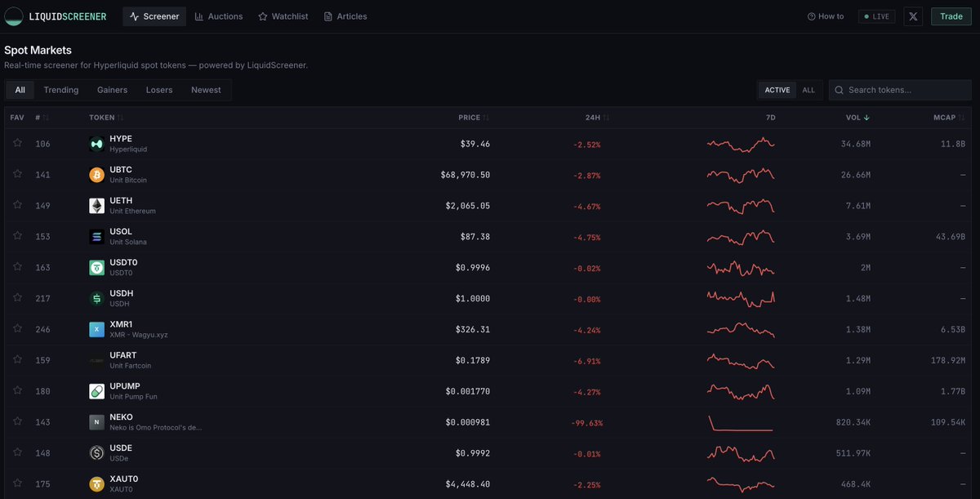Open the Watchlist nav tab
The image size is (980, 499).
(283, 16)
